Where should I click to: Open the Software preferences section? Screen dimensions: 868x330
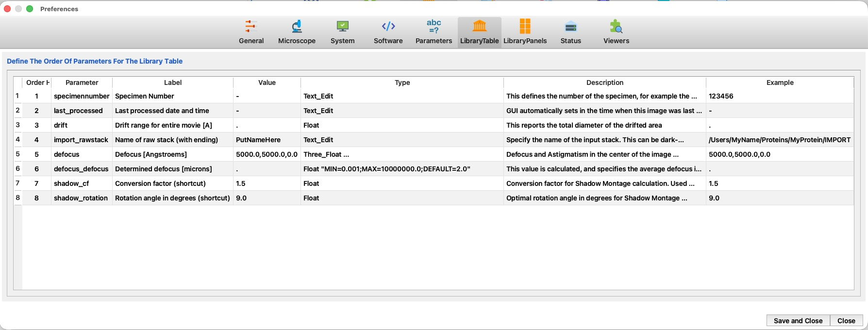tap(388, 32)
